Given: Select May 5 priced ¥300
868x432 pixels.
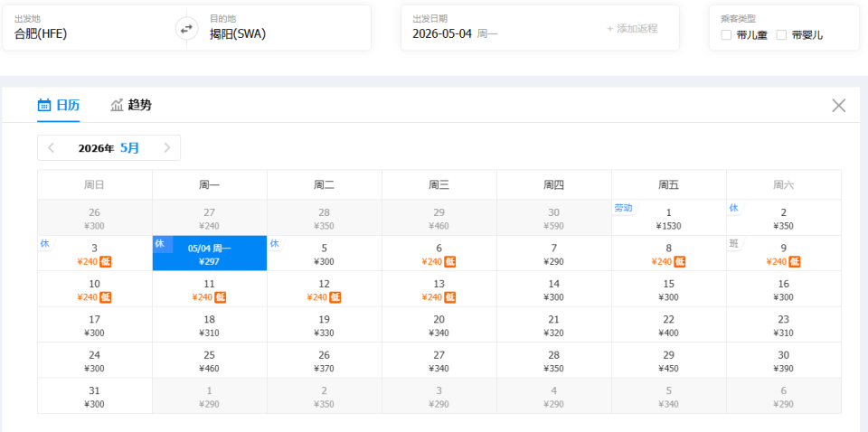Looking at the screenshot, I should pos(325,253).
